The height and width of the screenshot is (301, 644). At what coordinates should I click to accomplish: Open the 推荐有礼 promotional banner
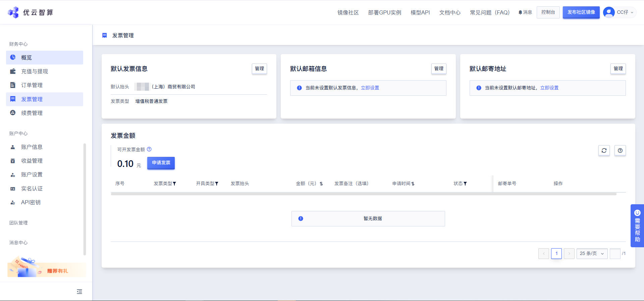(x=46, y=268)
